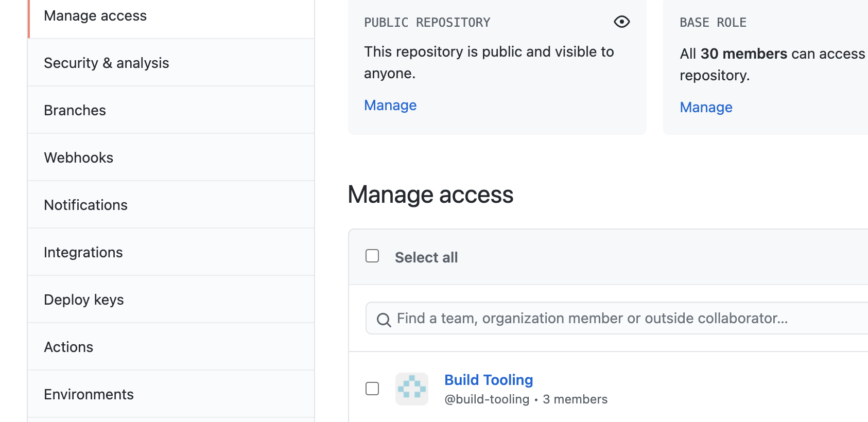This screenshot has width=868, height=422.
Task: Open Actions settings in the sidebar
Action: tap(69, 347)
